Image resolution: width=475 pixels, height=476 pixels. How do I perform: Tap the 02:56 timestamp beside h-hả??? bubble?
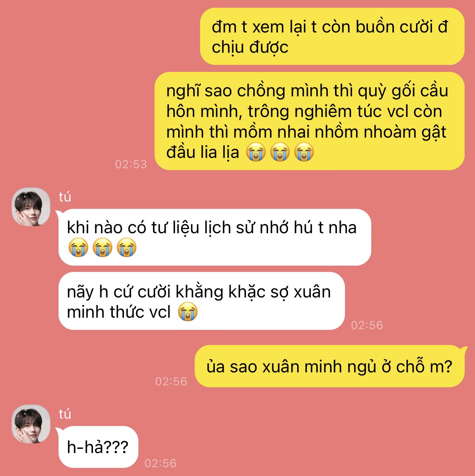click(x=160, y=463)
